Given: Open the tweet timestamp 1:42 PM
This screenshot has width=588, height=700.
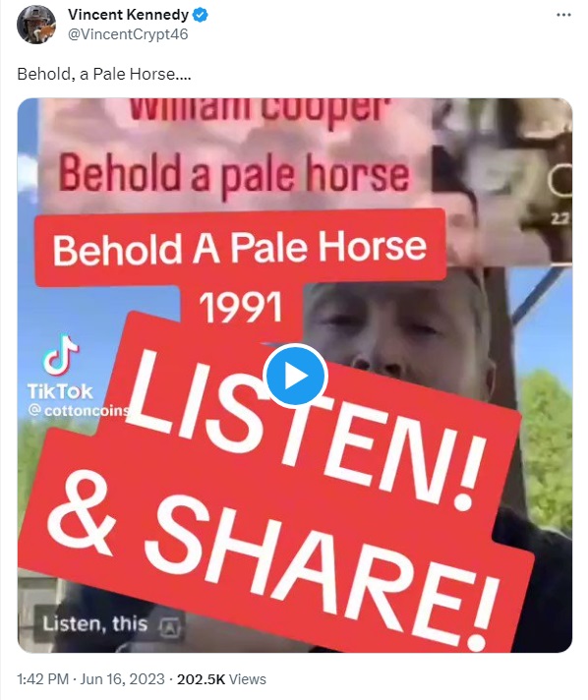Looking at the screenshot, I should click(x=43, y=679).
